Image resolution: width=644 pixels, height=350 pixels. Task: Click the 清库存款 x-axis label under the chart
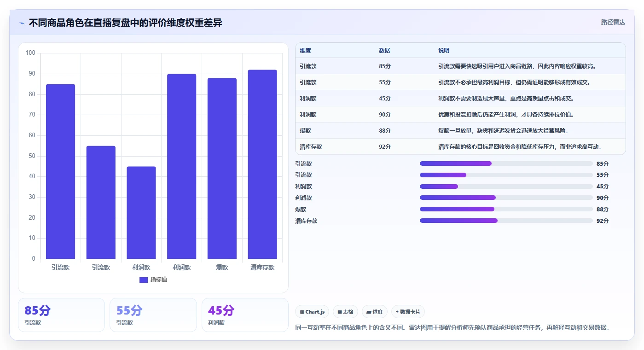click(262, 268)
